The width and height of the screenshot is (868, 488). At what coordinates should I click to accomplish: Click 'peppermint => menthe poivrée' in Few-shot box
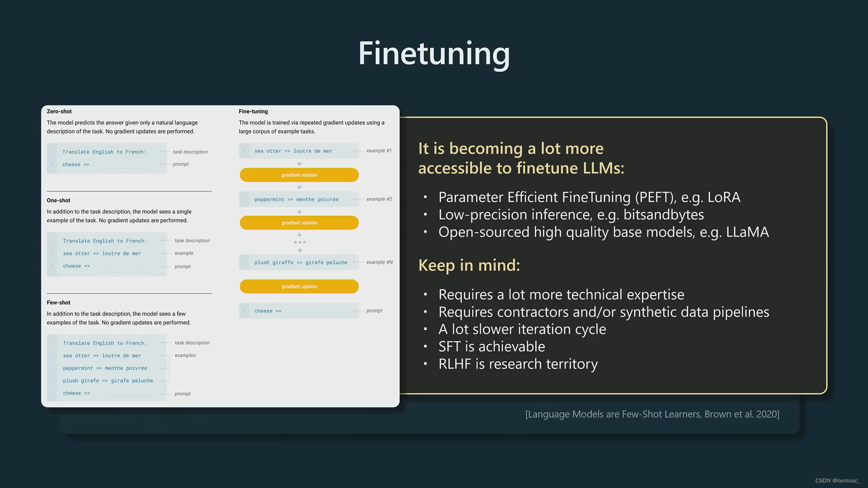[x=105, y=368]
